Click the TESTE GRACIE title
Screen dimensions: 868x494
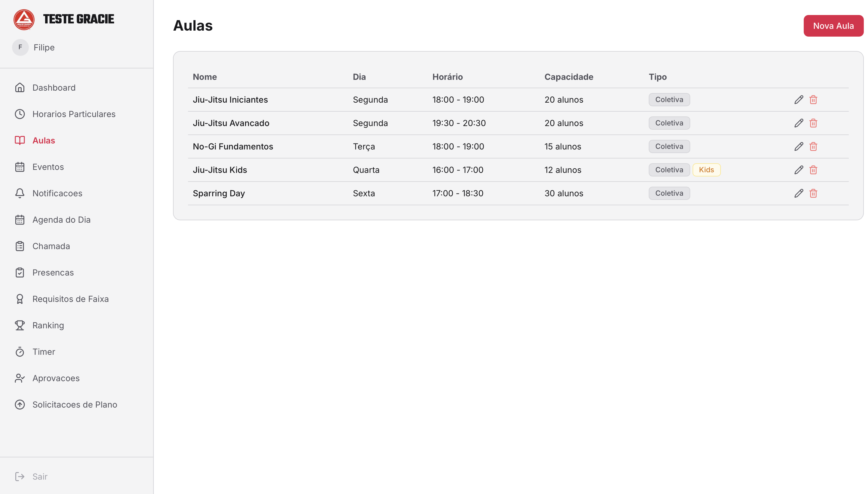78,19
